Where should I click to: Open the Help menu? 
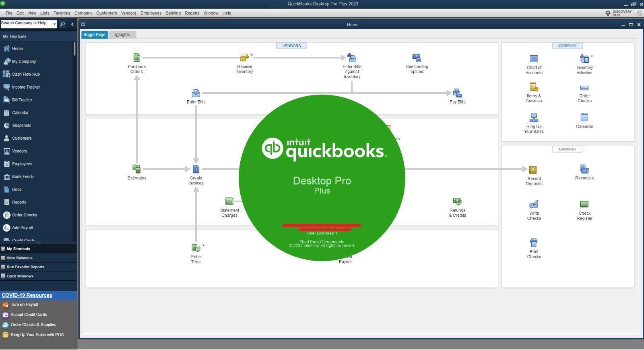click(x=227, y=13)
